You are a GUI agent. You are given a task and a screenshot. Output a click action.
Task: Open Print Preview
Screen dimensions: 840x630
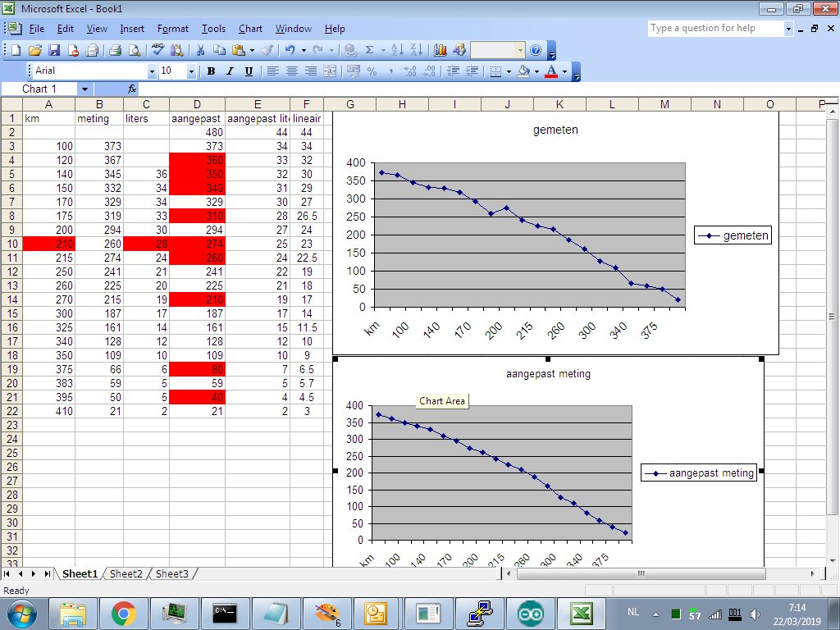click(x=135, y=50)
